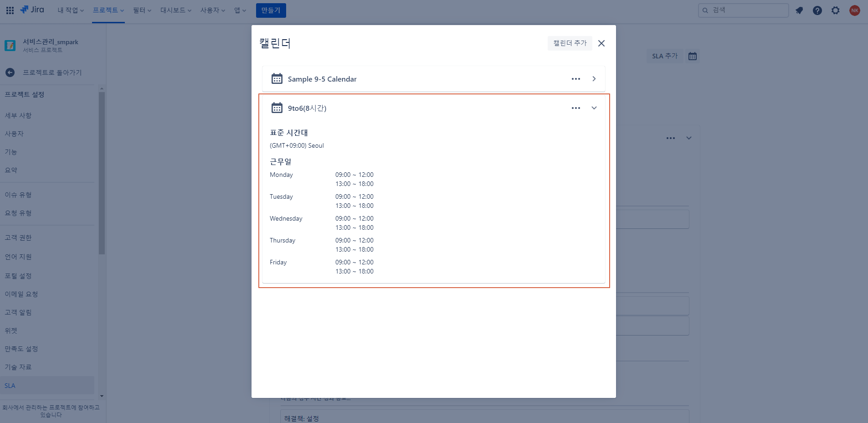Open more actions for Sample 9-5 Calendar

576,79
